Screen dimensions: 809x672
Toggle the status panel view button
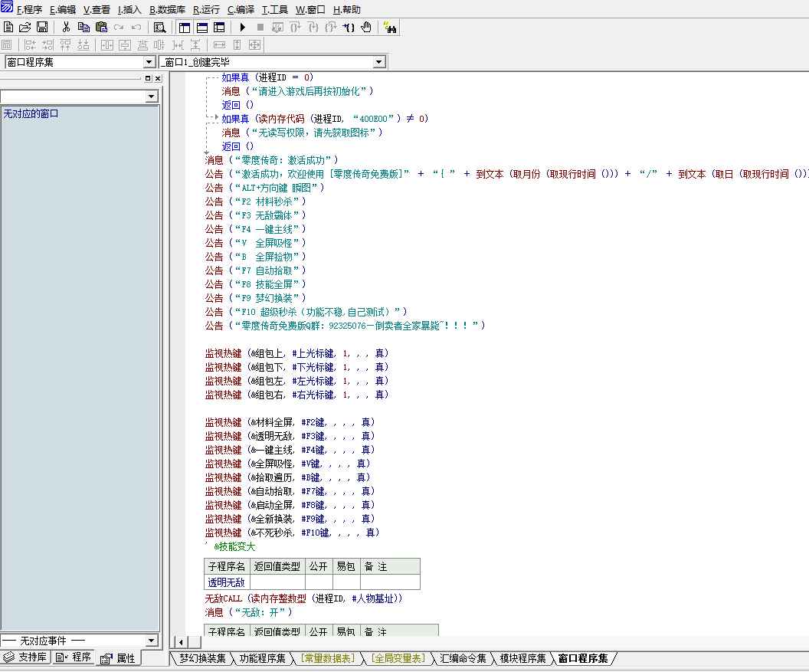[202, 28]
